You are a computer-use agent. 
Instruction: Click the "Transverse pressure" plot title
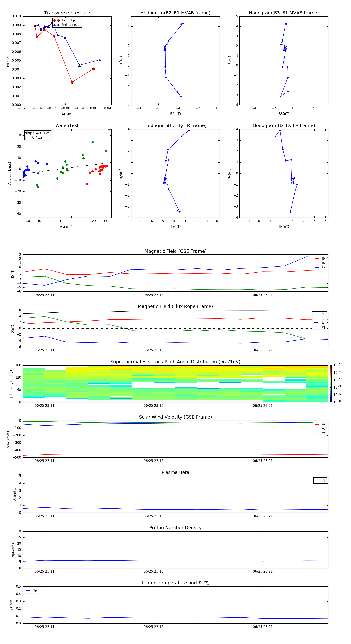click(67, 13)
